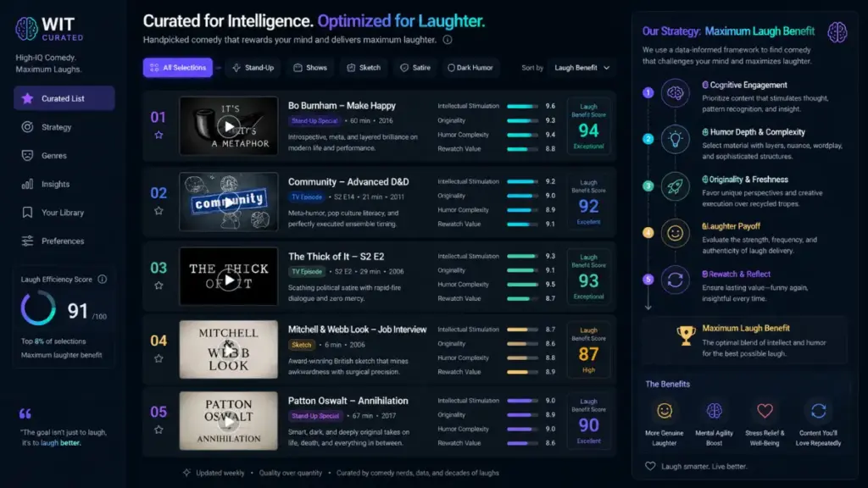Open the Bo Burnham – Make Happy title
This screenshot has height=488, width=868.
point(342,106)
